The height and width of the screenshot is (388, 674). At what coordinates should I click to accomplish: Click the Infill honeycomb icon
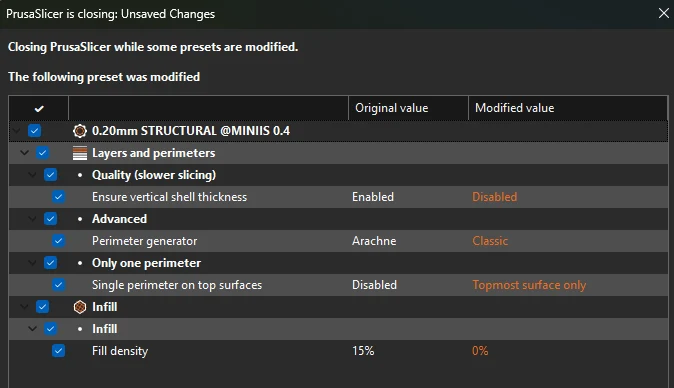(80, 307)
